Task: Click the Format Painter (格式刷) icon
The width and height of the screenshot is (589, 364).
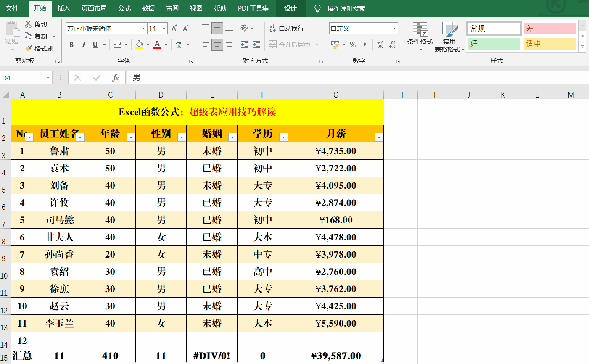Action: coord(29,48)
